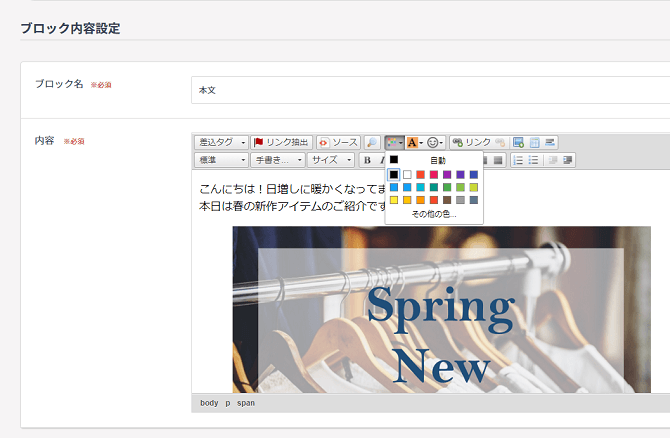Click the ブロック名 text field

click(x=430, y=90)
